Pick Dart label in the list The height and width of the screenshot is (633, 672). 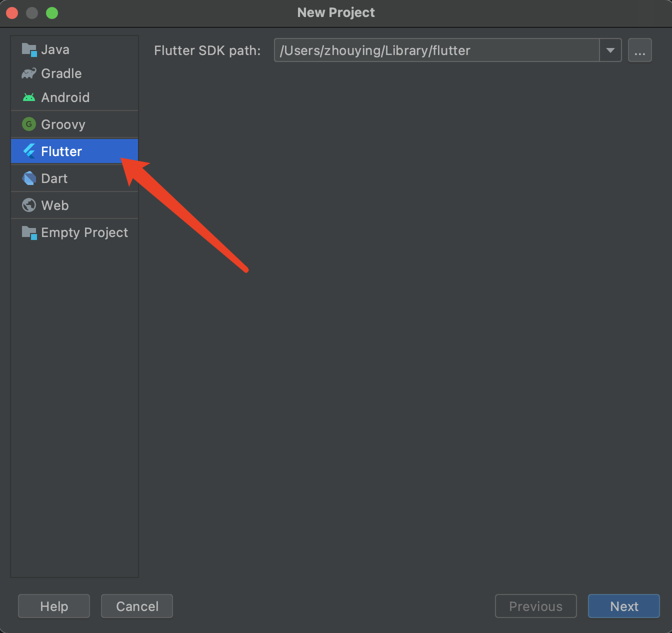pos(54,178)
